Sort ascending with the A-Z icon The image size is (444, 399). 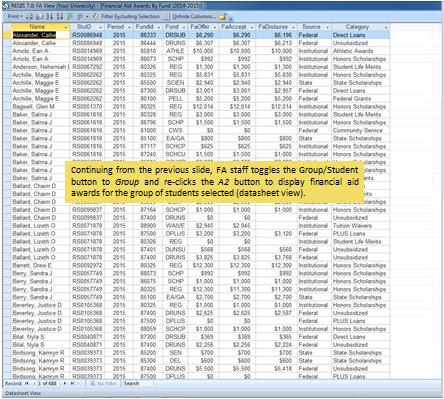click(x=50, y=16)
